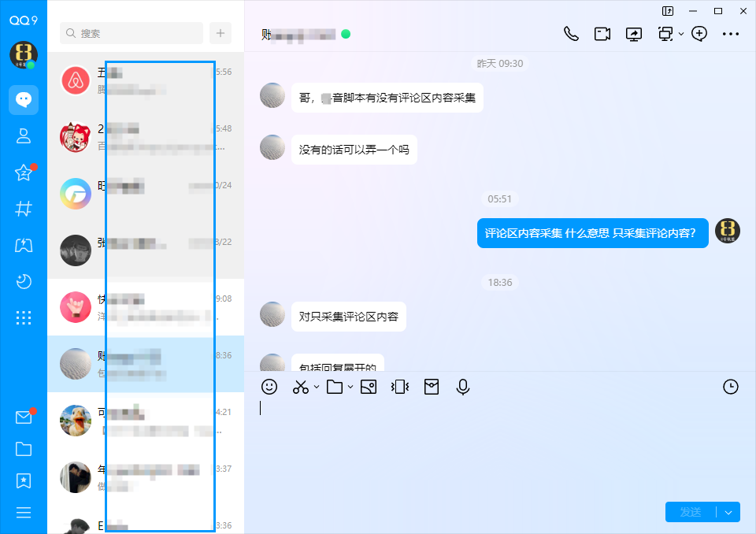Record a voice message
The width and height of the screenshot is (756, 534).
[x=463, y=387]
